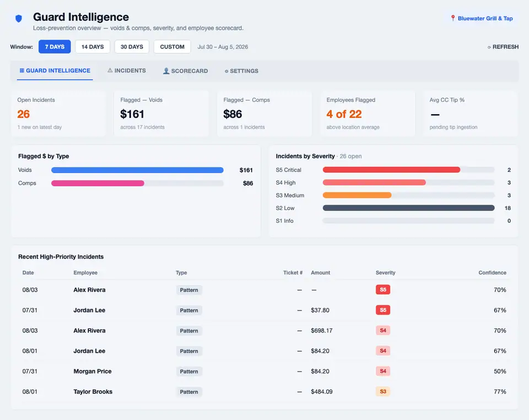Screen dimensions: 529x420
Task: Click the Comps pink progress bar
Action: (98, 183)
